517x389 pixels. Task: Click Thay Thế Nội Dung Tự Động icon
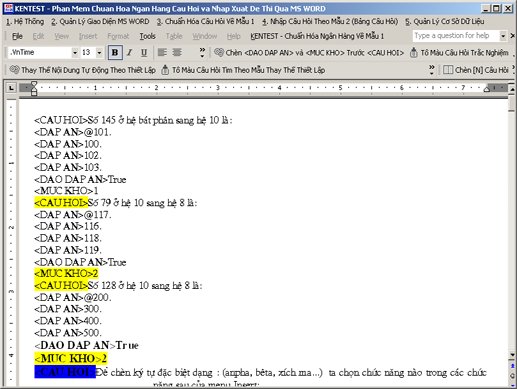[15, 69]
